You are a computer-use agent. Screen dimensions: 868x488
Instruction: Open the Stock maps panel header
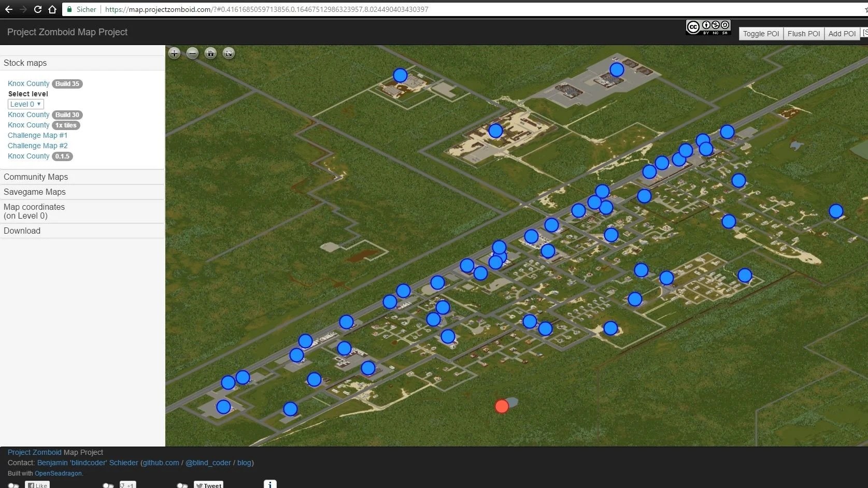(x=25, y=63)
